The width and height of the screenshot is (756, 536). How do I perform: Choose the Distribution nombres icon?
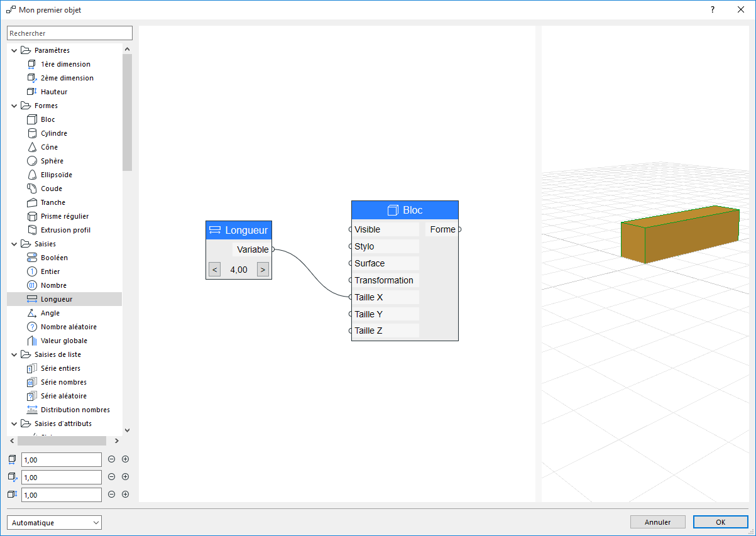[x=32, y=410]
